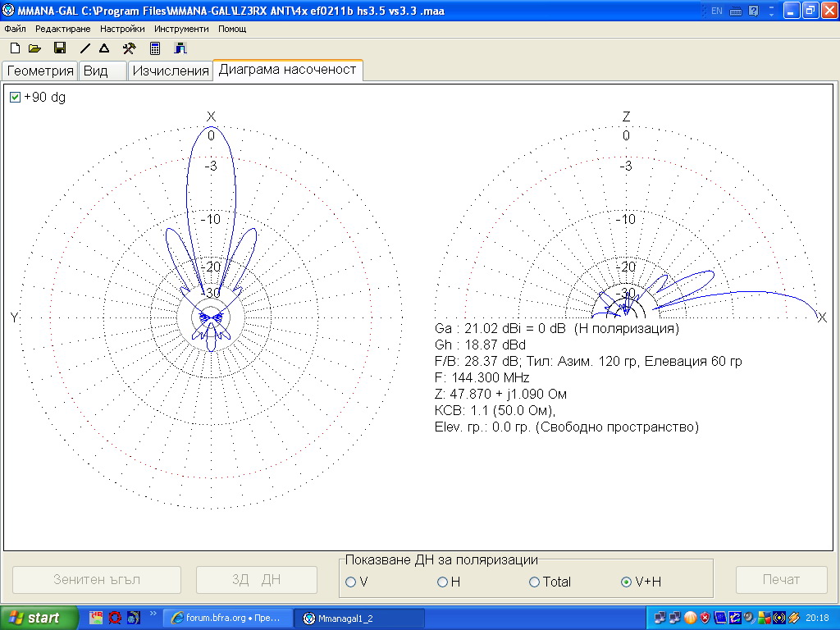The image size is (840, 630).
Task: Click the triangle element icon in toolbar
Action: [104, 48]
